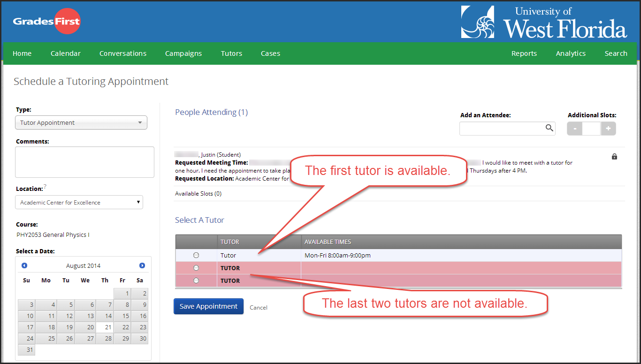This screenshot has width=641, height=364.
Task: Select August 28 in the calendar
Action: click(105, 339)
